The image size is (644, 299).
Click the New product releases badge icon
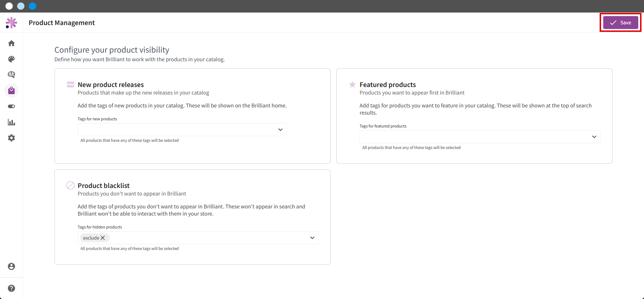click(70, 85)
